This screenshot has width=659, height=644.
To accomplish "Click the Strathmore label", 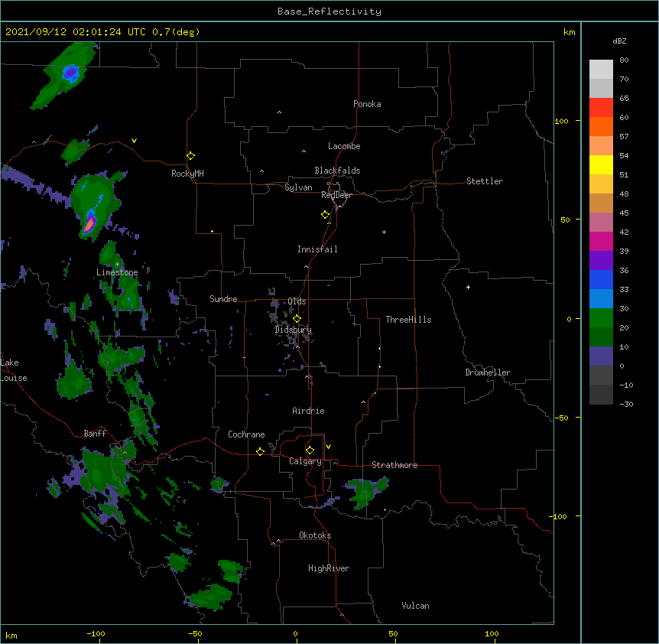I will [x=394, y=465].
